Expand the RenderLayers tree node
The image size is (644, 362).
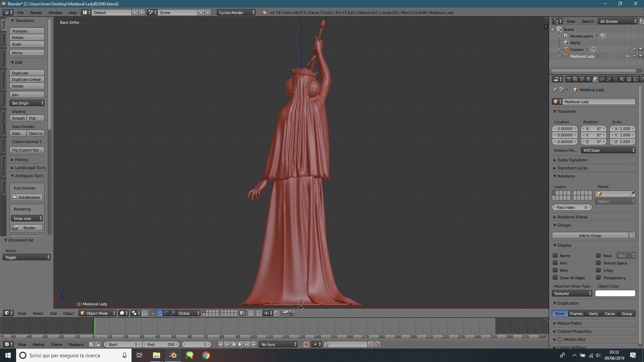(559, 36)
